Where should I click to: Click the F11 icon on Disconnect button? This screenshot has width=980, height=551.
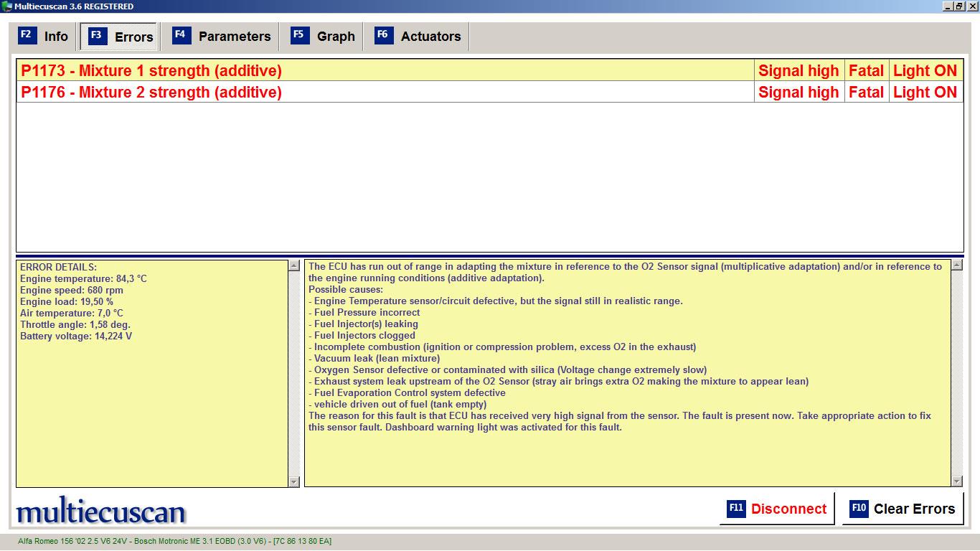tap(736, 509)
